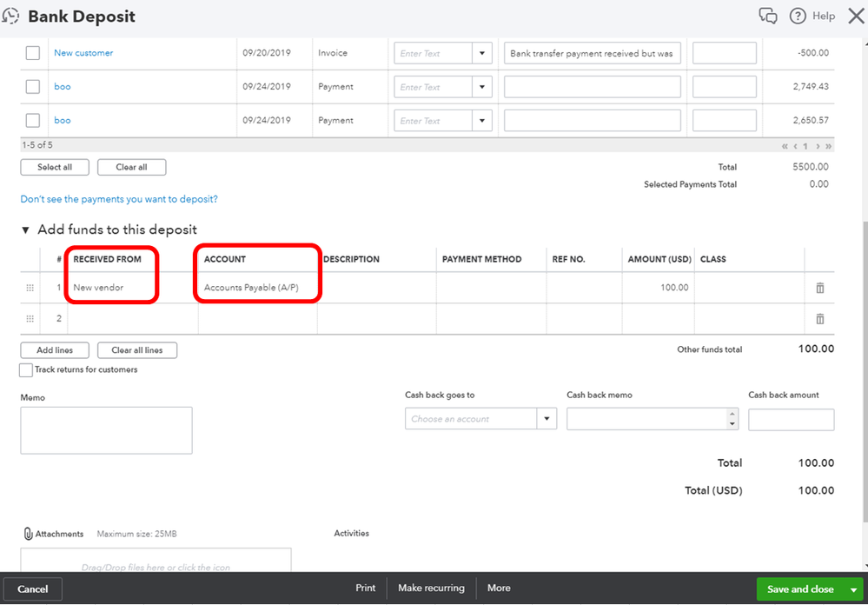Open the 'Don't see the payments' link
This screenshot has height=605, width=868.
coord(119,199)
